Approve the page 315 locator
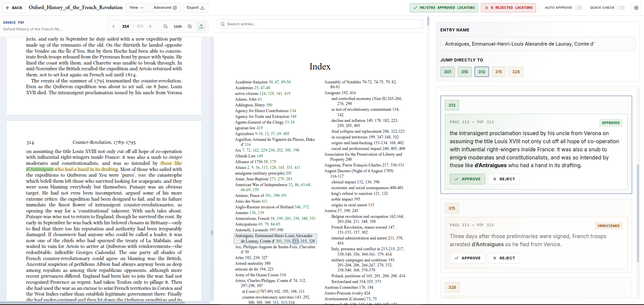 (467, 258)
